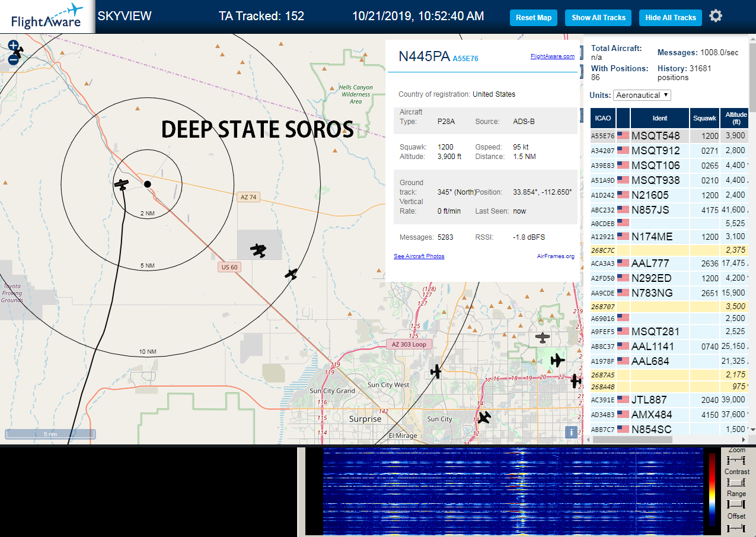Select the aircraft icon east of Sun City
The width and height of the screenshot is (756, 537).
(484, 418)
